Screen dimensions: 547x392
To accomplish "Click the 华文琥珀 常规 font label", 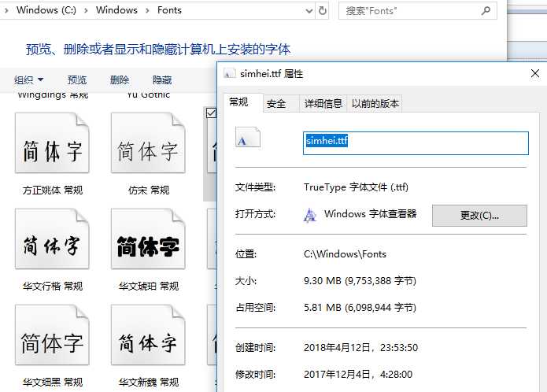I will click(149, 287).
